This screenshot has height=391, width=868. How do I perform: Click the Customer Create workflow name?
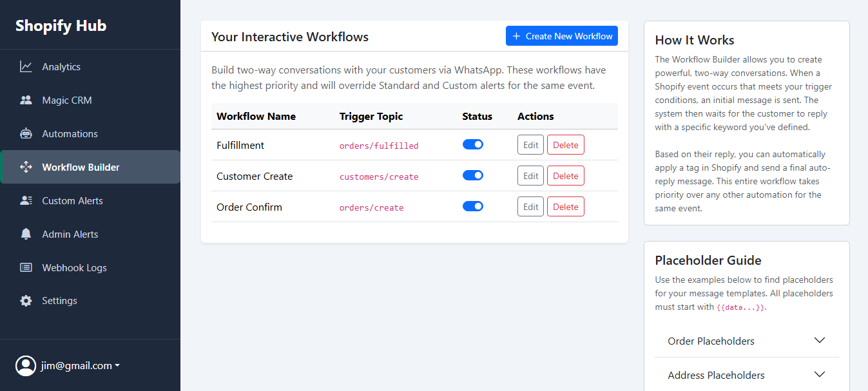(x=255, y=176)
